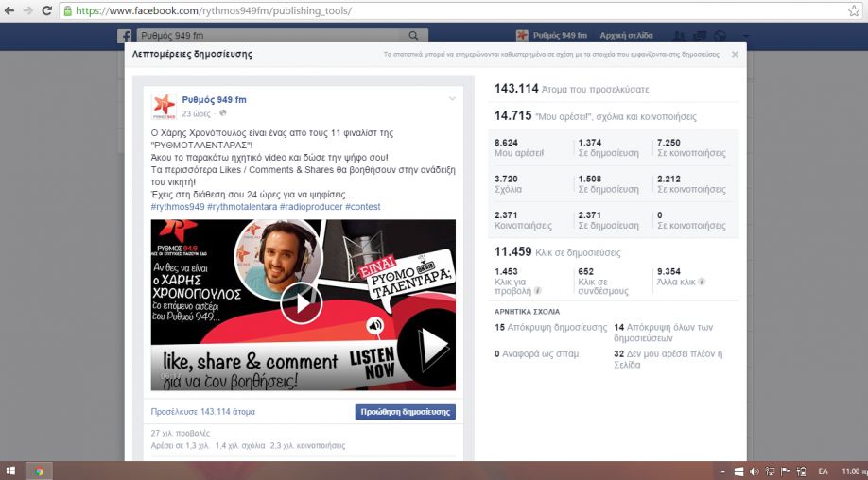Go to Αρχική σελίδα

point(626,35)
